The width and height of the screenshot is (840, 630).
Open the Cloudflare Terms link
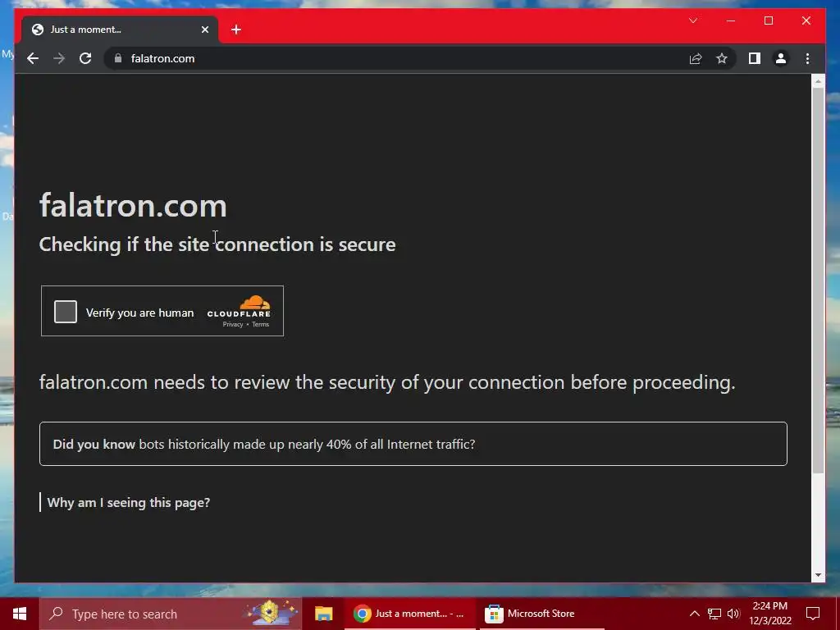[260, 325]
